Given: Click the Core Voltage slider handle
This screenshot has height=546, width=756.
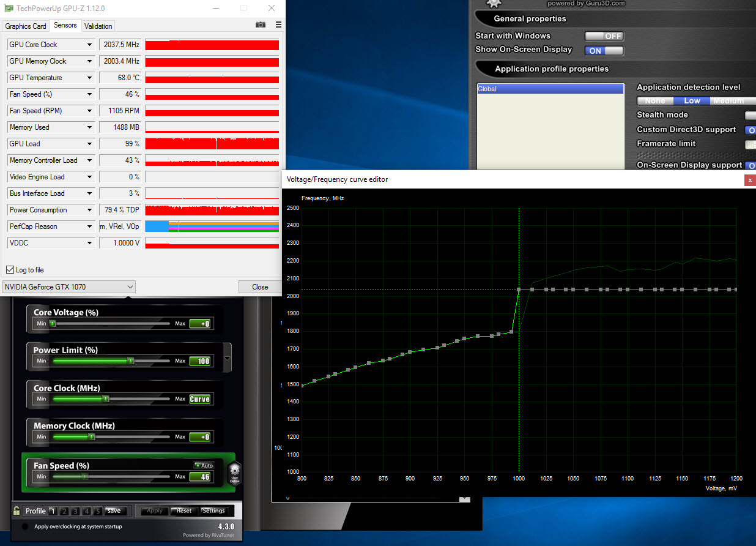Looking at the screenshot, I should [x=53, y=323].
